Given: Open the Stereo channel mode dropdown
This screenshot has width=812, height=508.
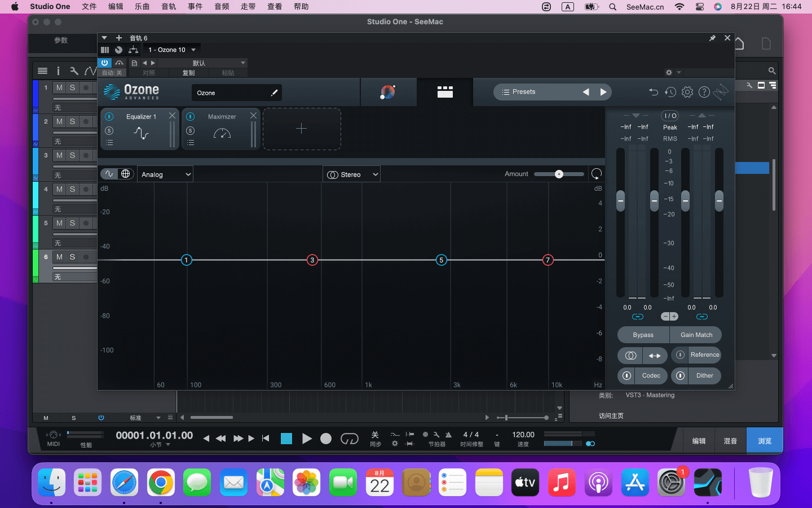Looking at the screenshot, I should click(x=352, y=174).
